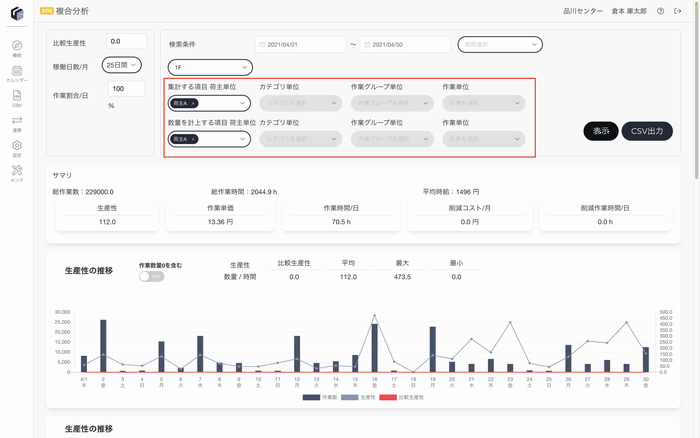Viewport: 700px width, 438px height.
Task: Open the メンテ tools sidebar icon
Action: [17, 172]
